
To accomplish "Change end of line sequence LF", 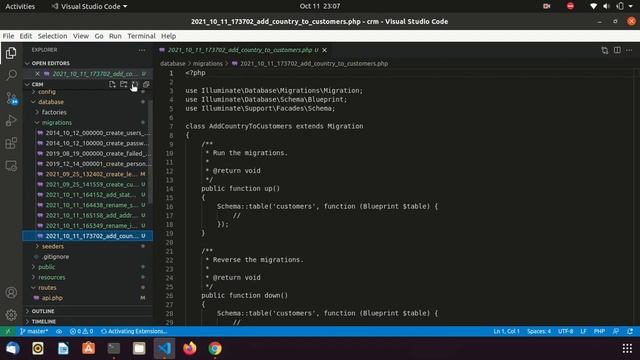I will 583,331.
